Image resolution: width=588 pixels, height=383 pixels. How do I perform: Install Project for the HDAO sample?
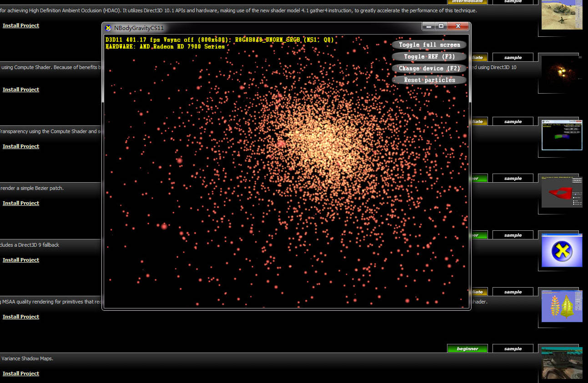[x=21, y=25]
